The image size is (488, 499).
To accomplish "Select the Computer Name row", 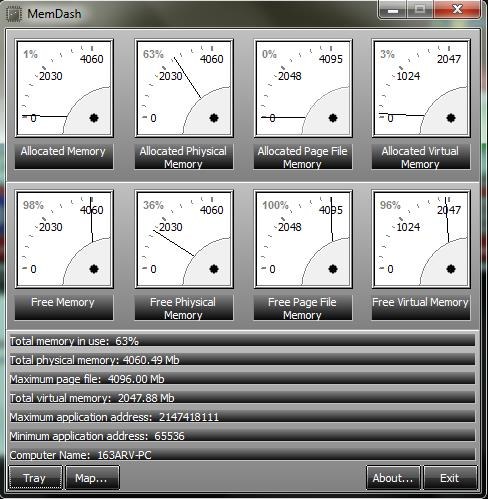I will pyautogui.click(x=242, y=455).
